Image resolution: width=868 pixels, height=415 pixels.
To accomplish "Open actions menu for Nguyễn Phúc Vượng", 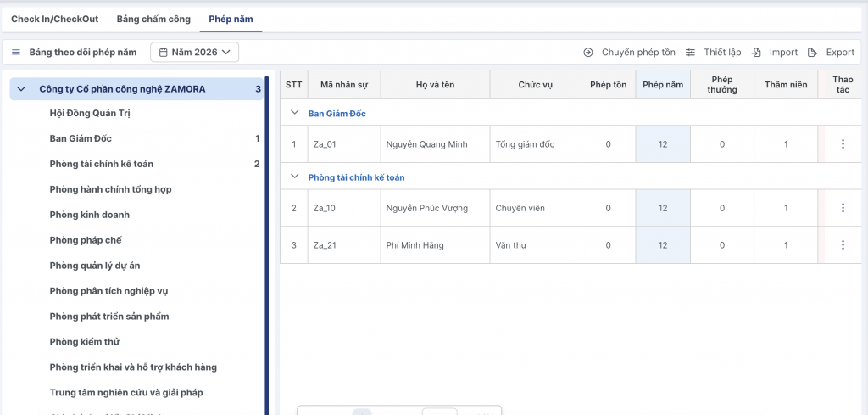I will coord(842,208).
